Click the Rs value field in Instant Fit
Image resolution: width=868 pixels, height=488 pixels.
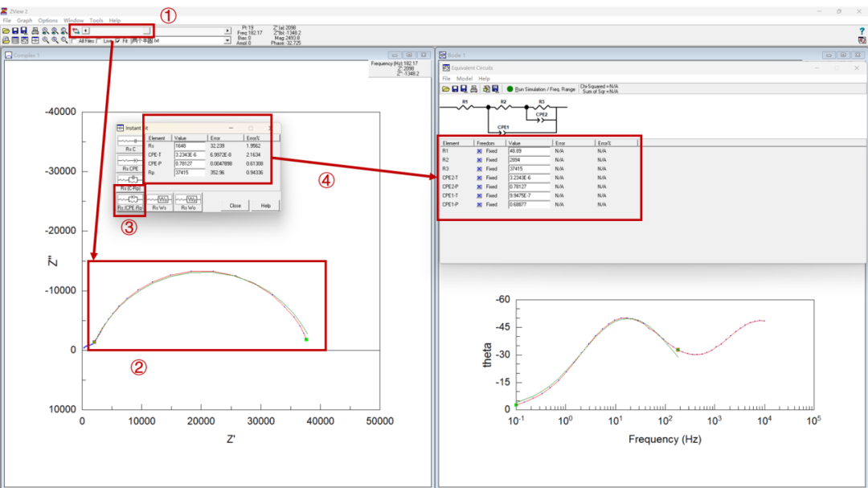coord(190,146)
